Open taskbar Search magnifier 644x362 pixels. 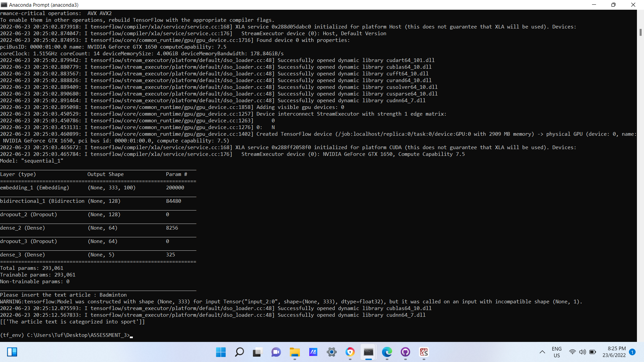[x=239, y=352]
